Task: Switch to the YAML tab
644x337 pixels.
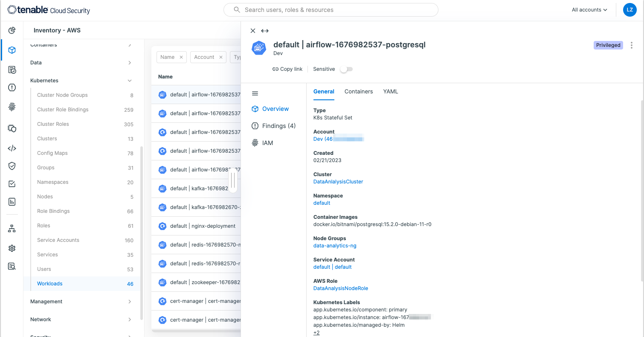Action: 390,91
